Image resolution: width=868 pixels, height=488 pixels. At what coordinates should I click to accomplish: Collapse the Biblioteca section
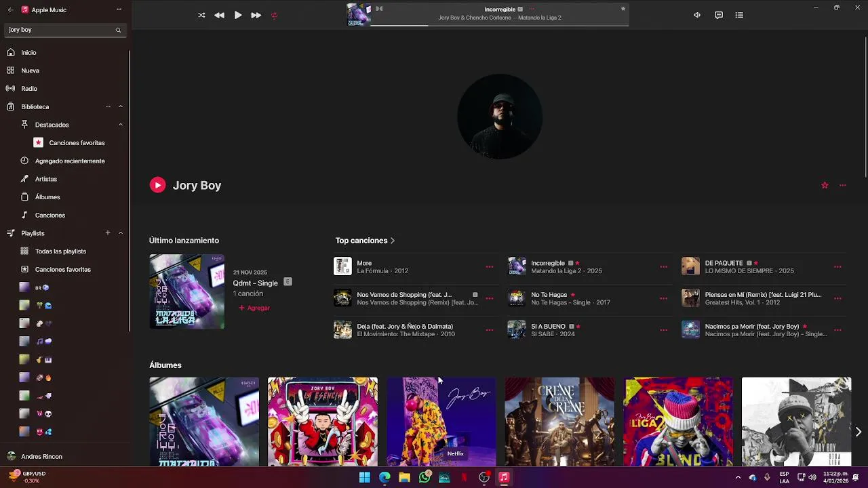(121, 106)
